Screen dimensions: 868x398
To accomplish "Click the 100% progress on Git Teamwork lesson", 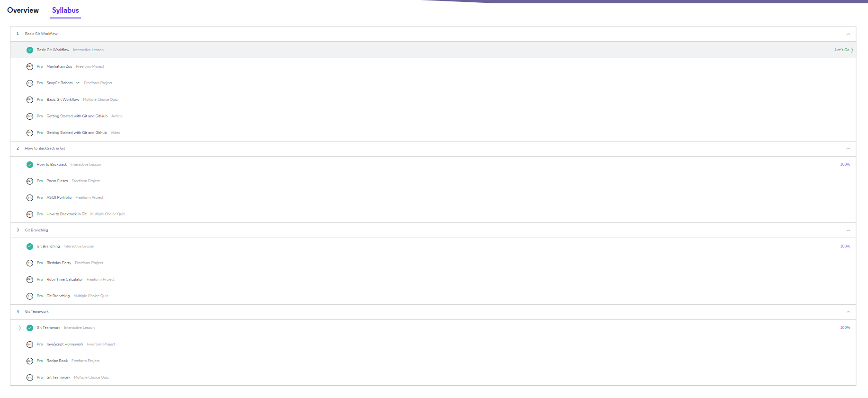I will pyautogui.click(x=845, y=328).
